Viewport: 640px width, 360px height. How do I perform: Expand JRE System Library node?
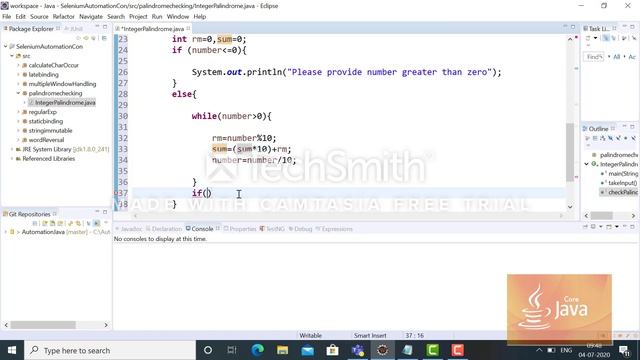12,149
